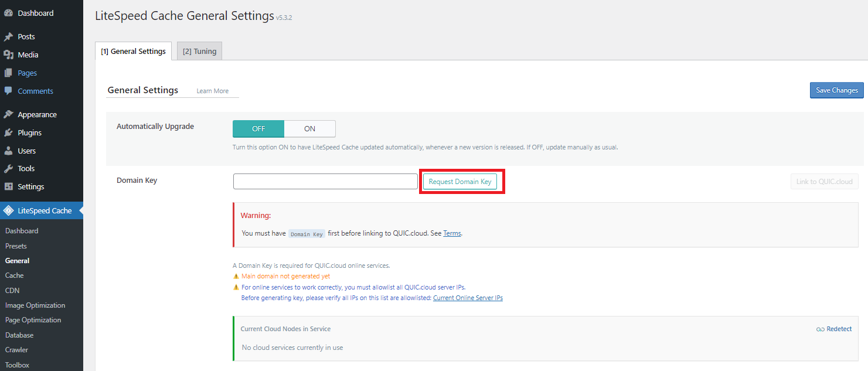Open the Cache submenu item
The image size is (868, 371).
[x=15, y=275]
